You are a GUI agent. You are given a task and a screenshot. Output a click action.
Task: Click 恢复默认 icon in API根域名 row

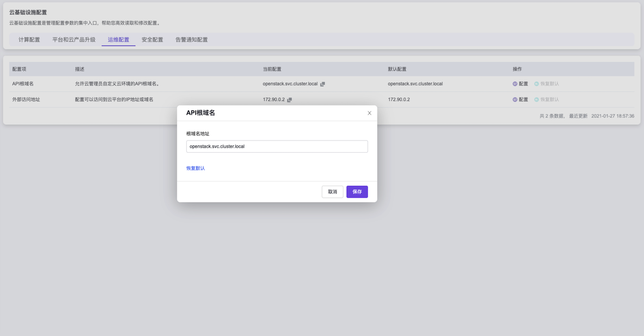click(537, 84)
